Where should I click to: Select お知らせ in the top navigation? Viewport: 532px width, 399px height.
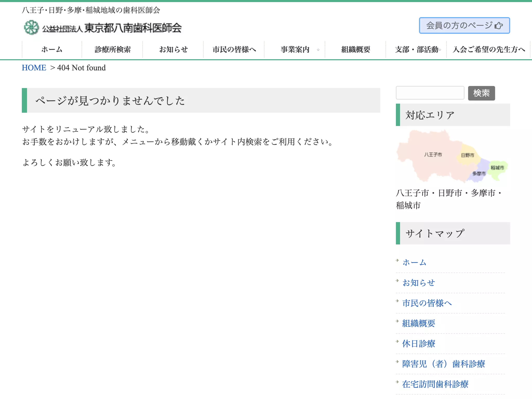point(173,49)
